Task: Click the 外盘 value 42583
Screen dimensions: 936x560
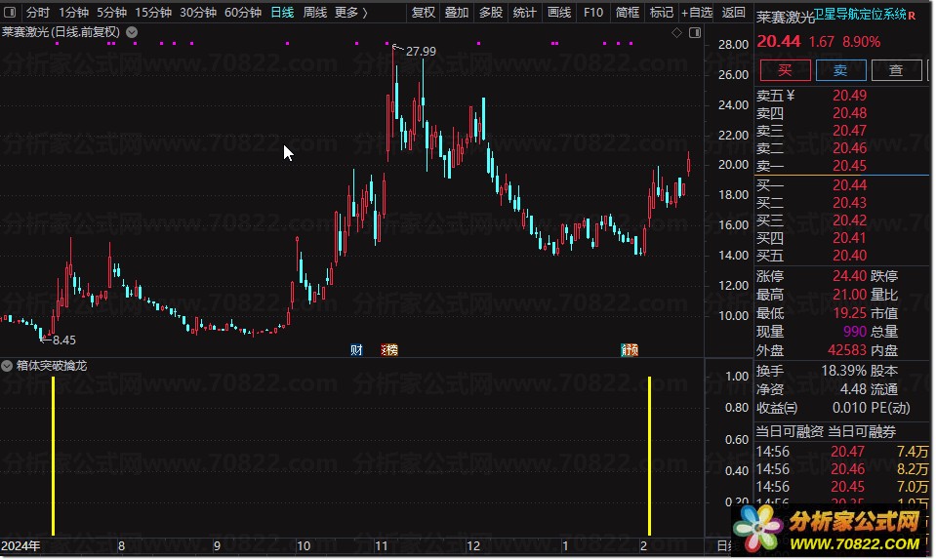Action: coord(847,350)
